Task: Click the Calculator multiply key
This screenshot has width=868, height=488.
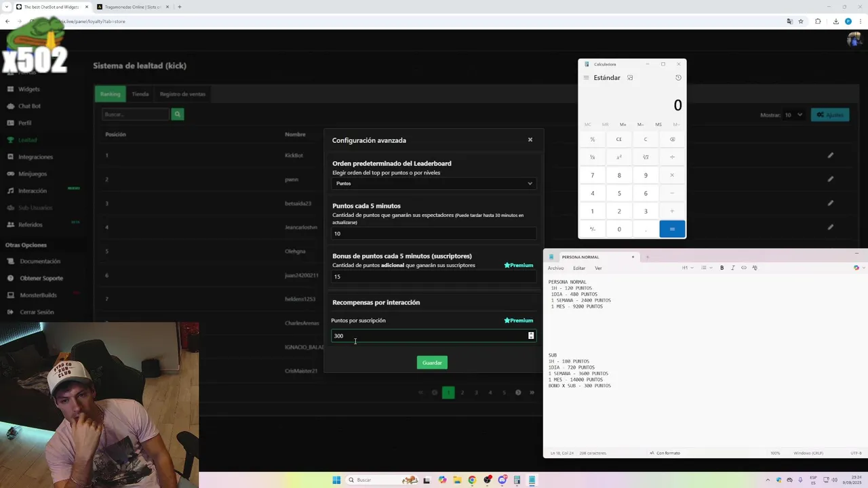Action: click(672, 176)
